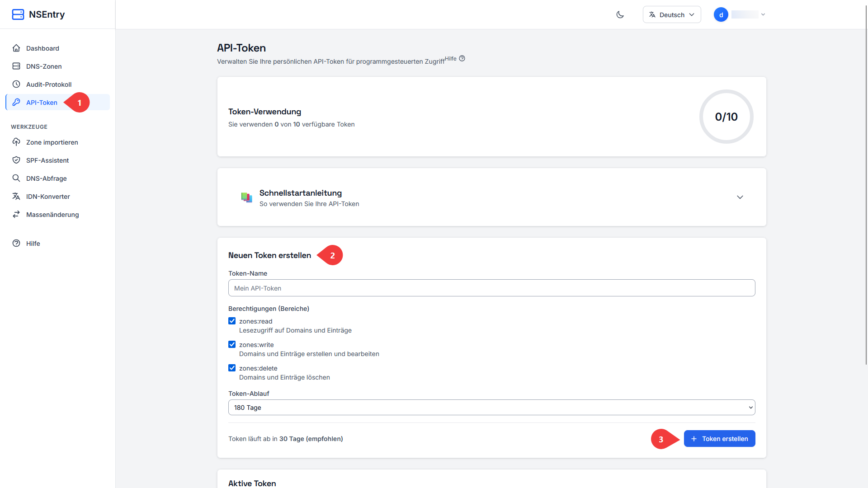Click the zones:delete label text
Screen dimensions: 868x488
(x=258, y=368)
